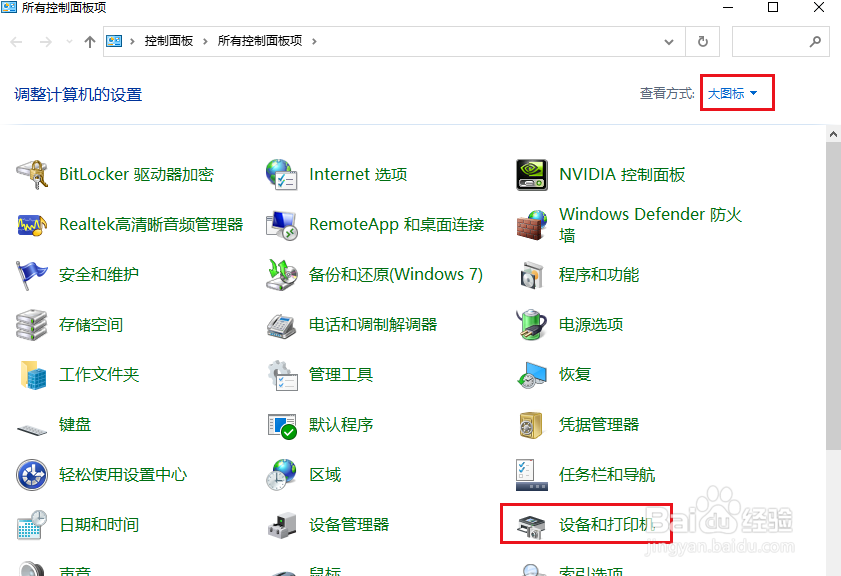
Task: Open the Internet 选项 text link
Action: [358, 174]
